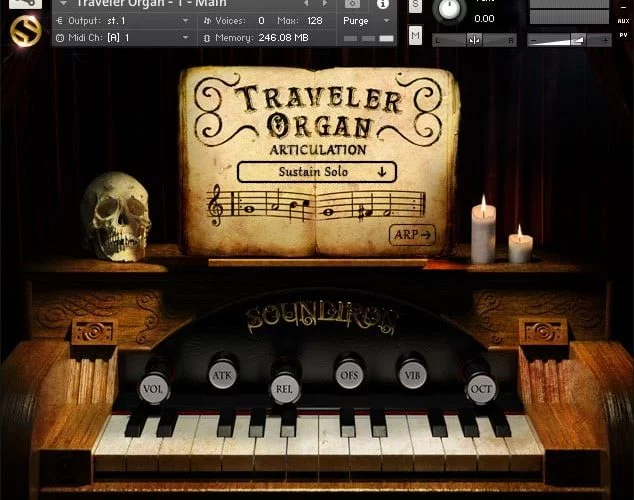This screenshot has height=500, width=634.
Task: Expand the Midi Ch dropdown
Action: click(x=186, y=38)
